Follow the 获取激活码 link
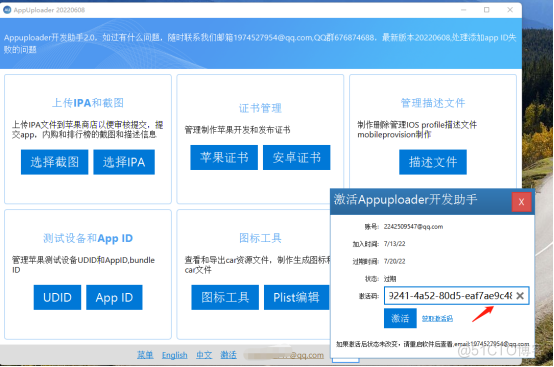 [x=437, y=319]
